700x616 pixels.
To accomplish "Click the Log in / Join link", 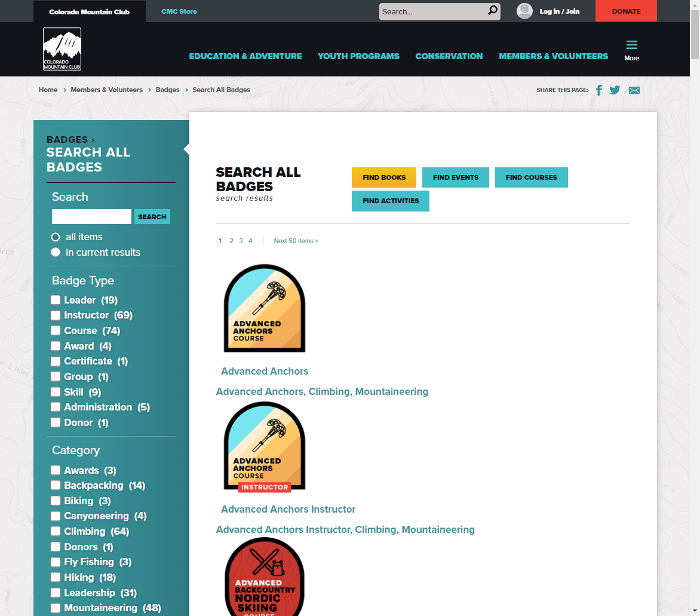I will [560, 11].
